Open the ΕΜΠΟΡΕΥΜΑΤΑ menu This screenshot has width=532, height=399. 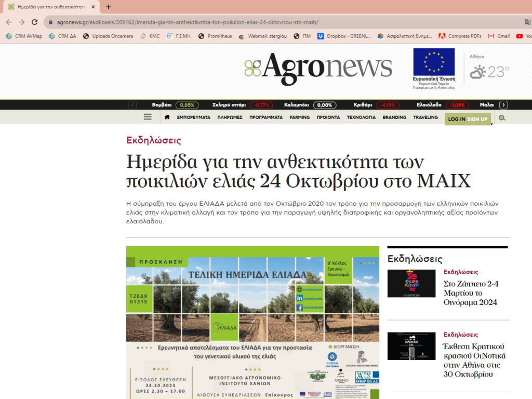pos(193,117)
